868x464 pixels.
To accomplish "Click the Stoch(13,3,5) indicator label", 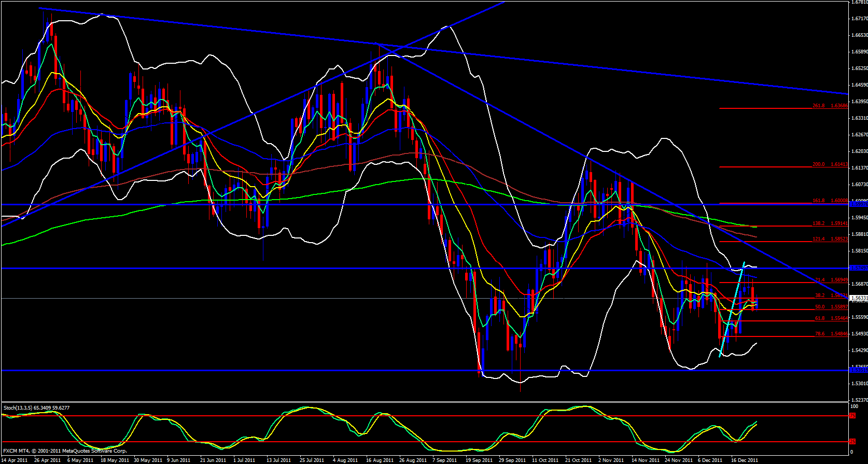I will (36, 408).
